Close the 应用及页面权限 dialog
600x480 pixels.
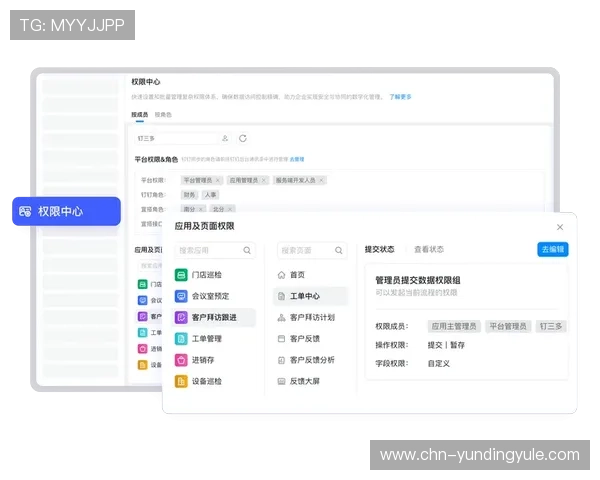point(560,227)
